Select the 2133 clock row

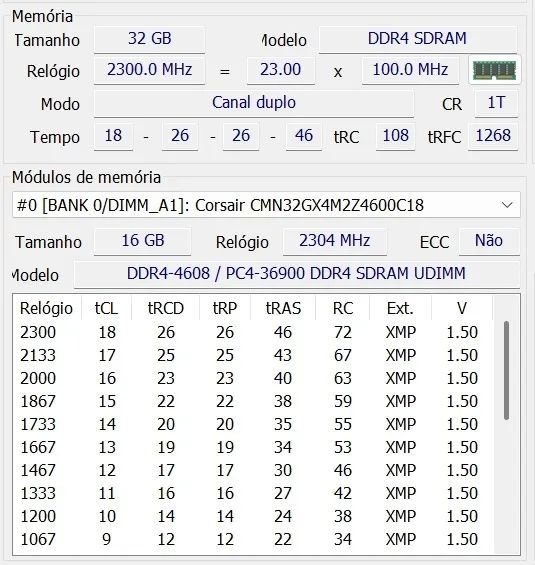point(253,356)
